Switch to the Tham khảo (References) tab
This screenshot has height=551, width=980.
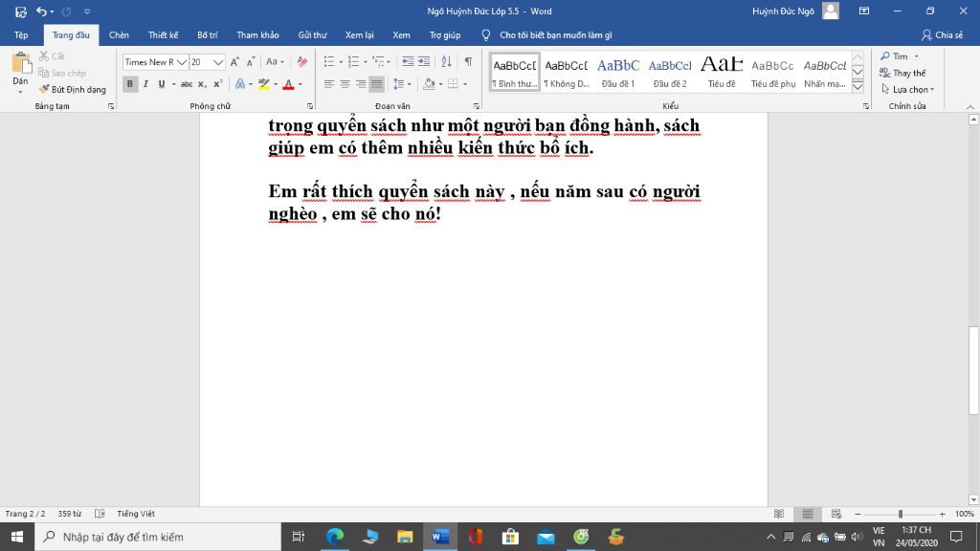pos(257,35)
